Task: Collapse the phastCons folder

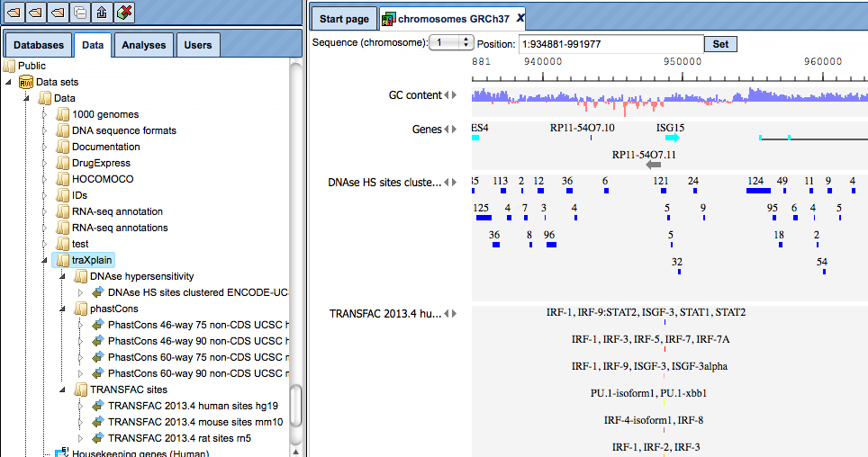Action: coord(62,309)
